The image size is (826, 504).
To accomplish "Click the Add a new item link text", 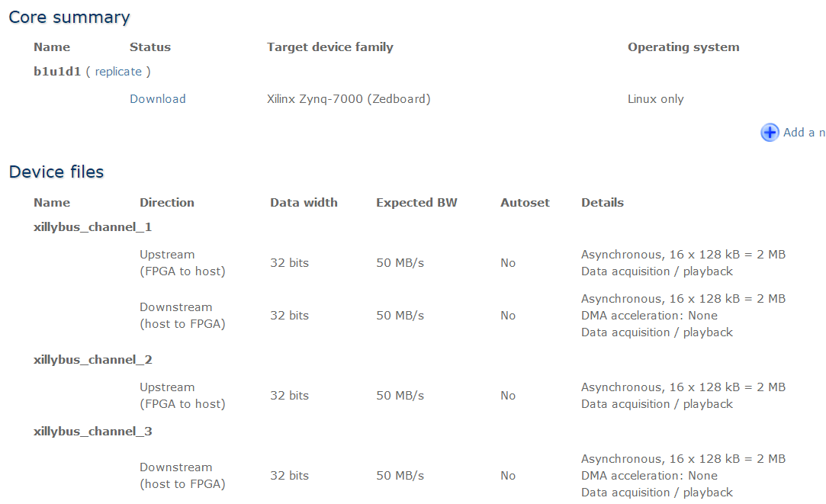I will pos(805,132).
